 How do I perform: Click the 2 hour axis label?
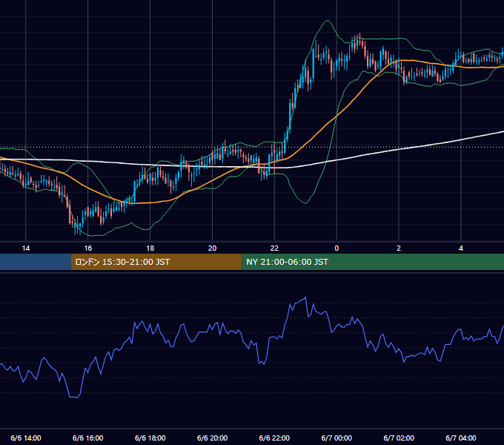tap(399, 248)
